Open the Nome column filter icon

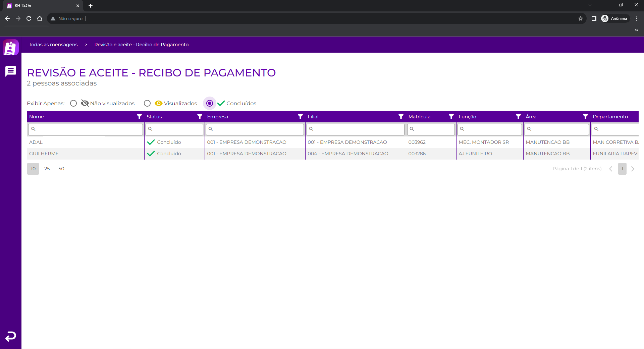(139, 116)
